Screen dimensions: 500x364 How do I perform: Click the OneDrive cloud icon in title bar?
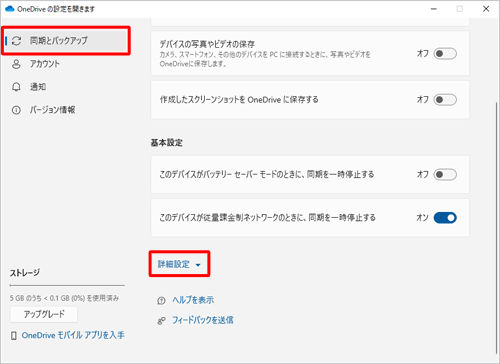[10, 9]
